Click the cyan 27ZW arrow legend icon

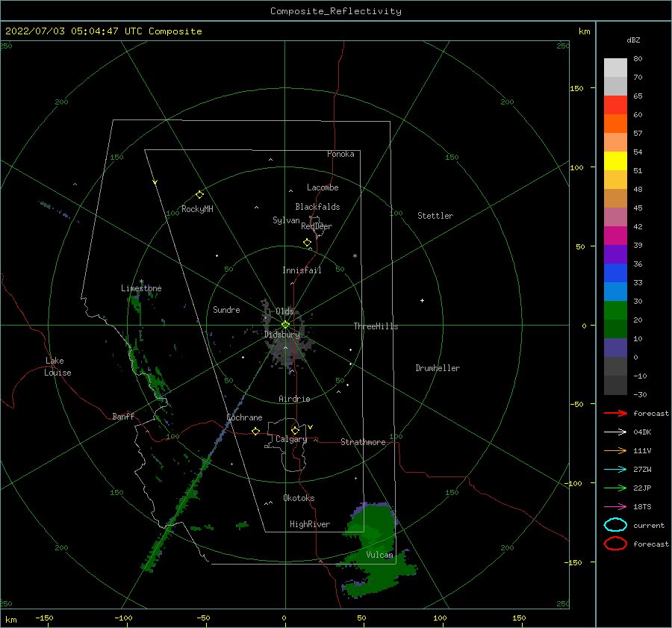615,470
